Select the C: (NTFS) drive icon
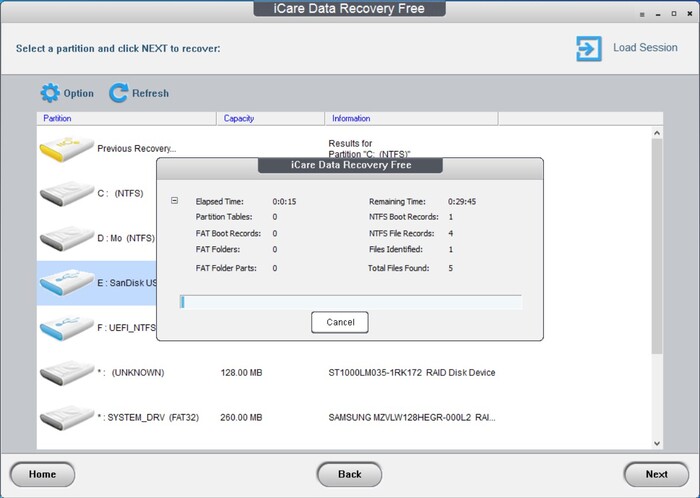 click(67, 193)
